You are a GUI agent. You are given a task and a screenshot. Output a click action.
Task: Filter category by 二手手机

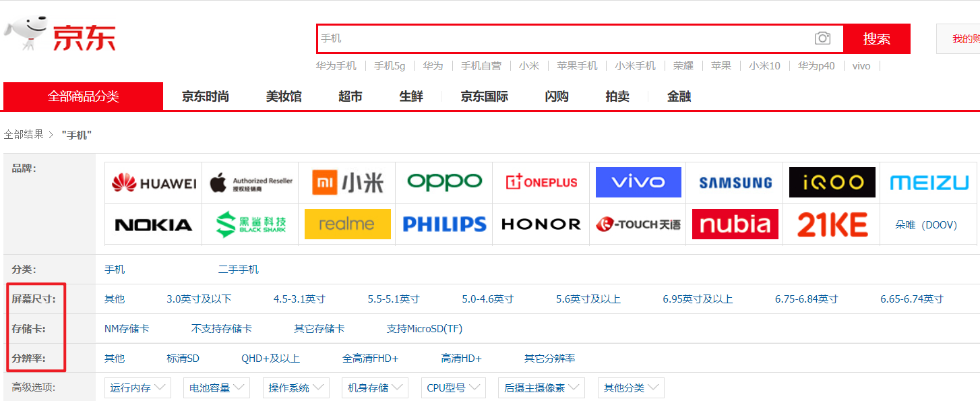[239, 269]
